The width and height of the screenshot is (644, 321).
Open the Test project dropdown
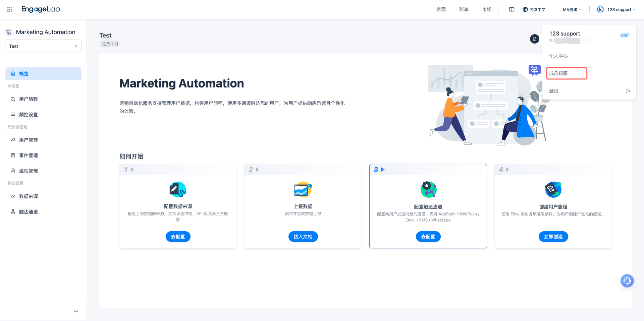pos(43,46)
